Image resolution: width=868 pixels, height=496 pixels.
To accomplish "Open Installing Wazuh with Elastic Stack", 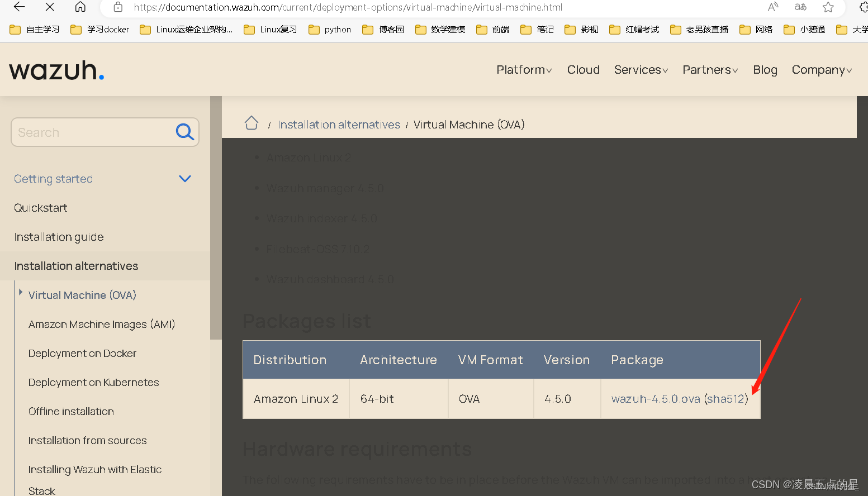I will [x=95, y=480].
